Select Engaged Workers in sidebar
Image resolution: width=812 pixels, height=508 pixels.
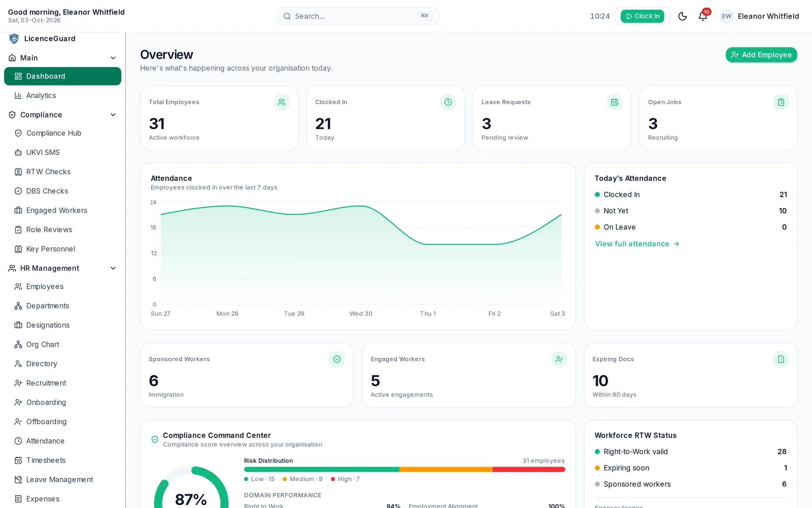pos(63,211)
